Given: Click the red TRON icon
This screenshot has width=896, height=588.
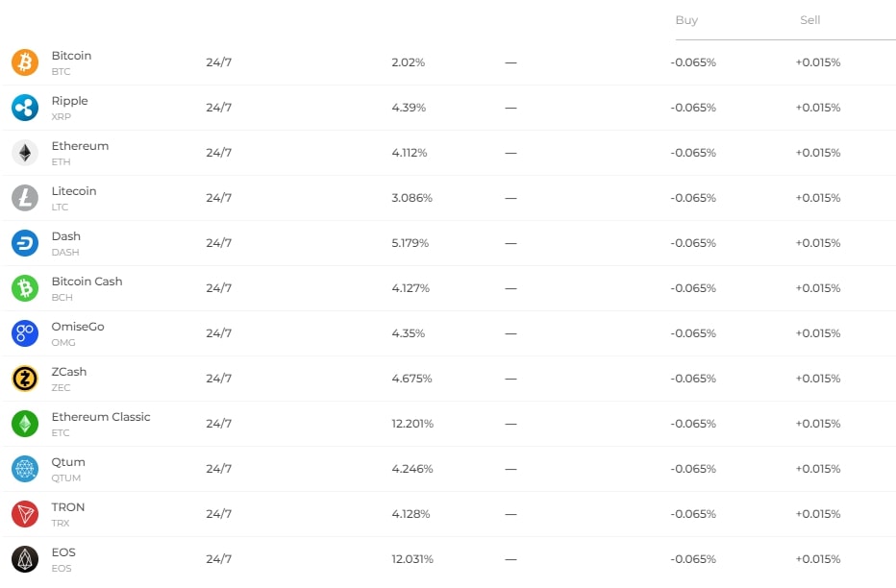Looking at the screenshot, I should pos(25,514).
